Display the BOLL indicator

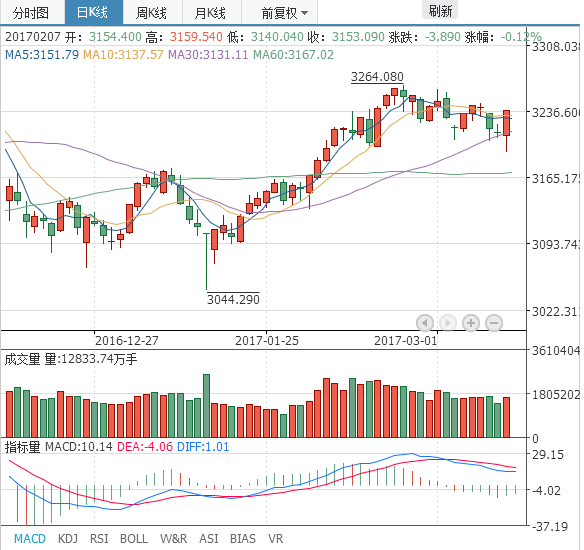[x=134, y=538]
